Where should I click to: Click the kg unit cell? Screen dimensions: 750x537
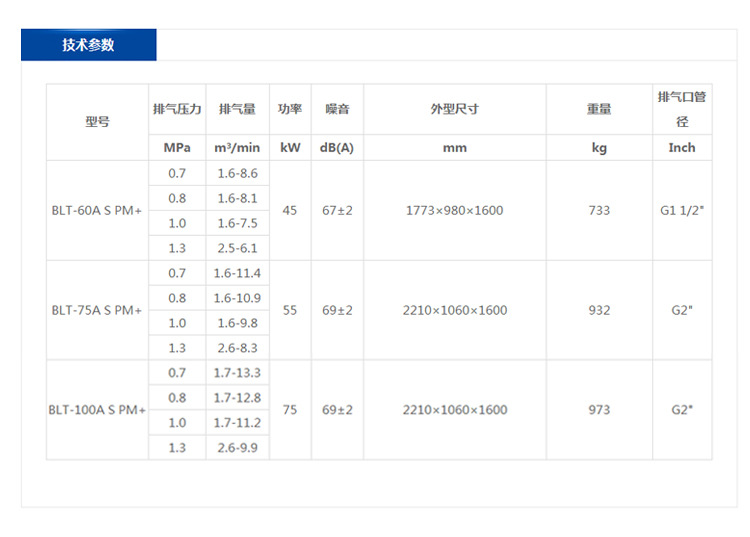coord(599,148)
